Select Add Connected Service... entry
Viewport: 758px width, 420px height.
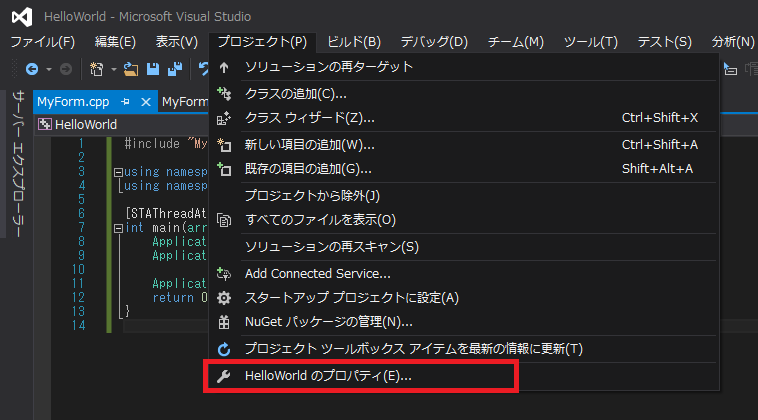[x=464, y=274]
